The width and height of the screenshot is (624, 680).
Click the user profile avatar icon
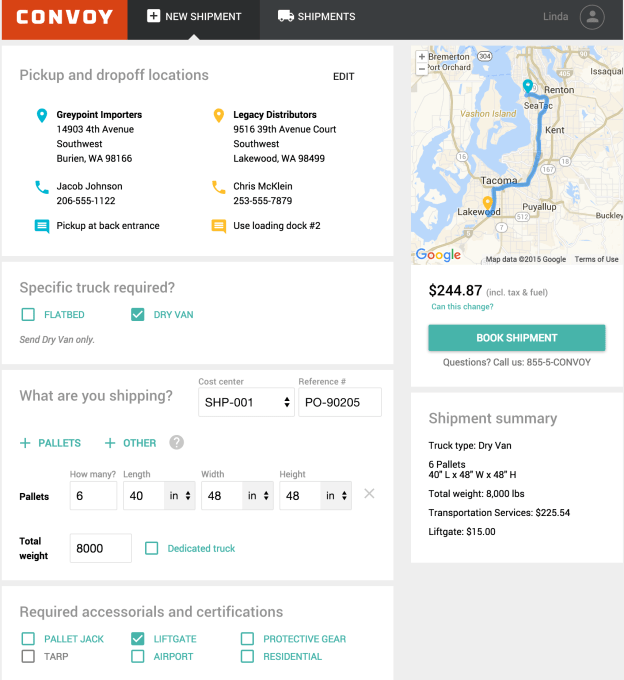pos(593,17)
